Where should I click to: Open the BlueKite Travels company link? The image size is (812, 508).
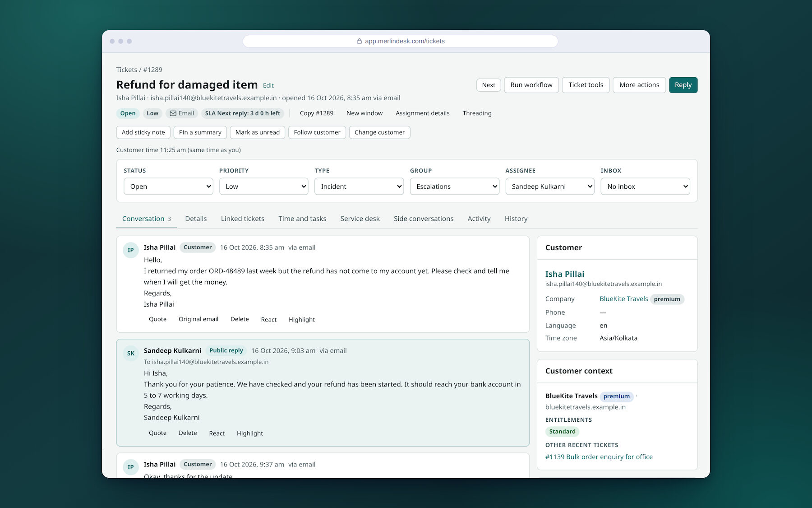pos(623,299)
